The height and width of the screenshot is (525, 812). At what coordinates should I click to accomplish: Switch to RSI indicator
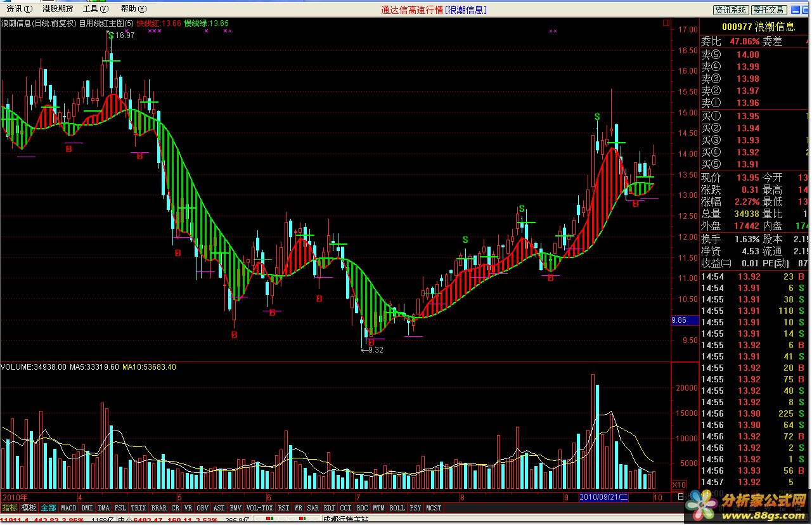283,508
